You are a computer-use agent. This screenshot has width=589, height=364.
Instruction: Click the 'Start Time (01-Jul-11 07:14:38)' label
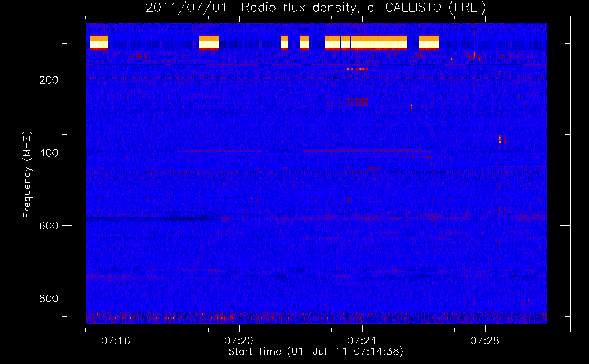point(316,351)
